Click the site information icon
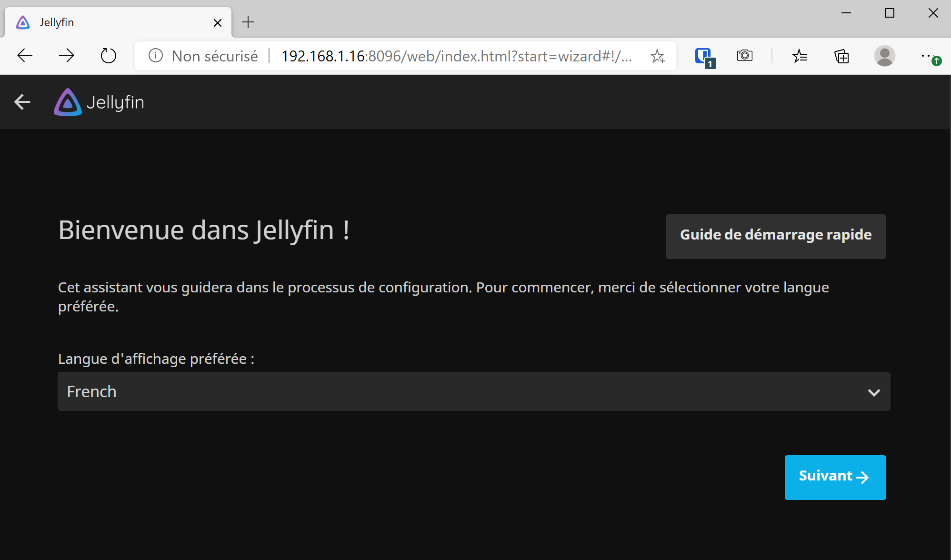This screenshot has width=951, height=560. [156, 56]
